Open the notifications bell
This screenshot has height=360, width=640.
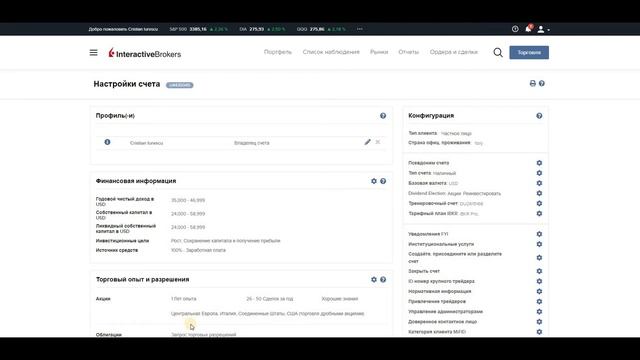528,29
